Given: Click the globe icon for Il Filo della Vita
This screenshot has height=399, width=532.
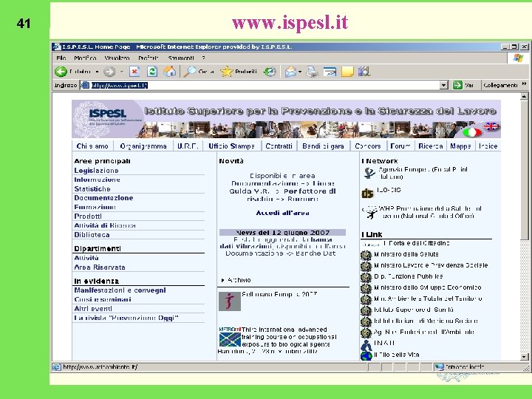Looking at the screenshot, I should pos(366,356).
